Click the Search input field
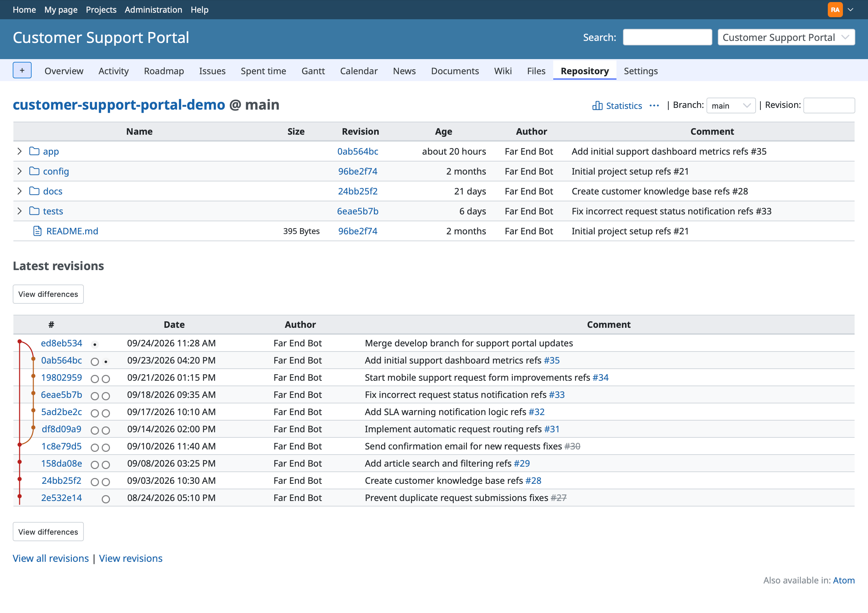Image resolution: width=868 pixels, height=613 pixels. pyautogui.click(x=667, y=37)
